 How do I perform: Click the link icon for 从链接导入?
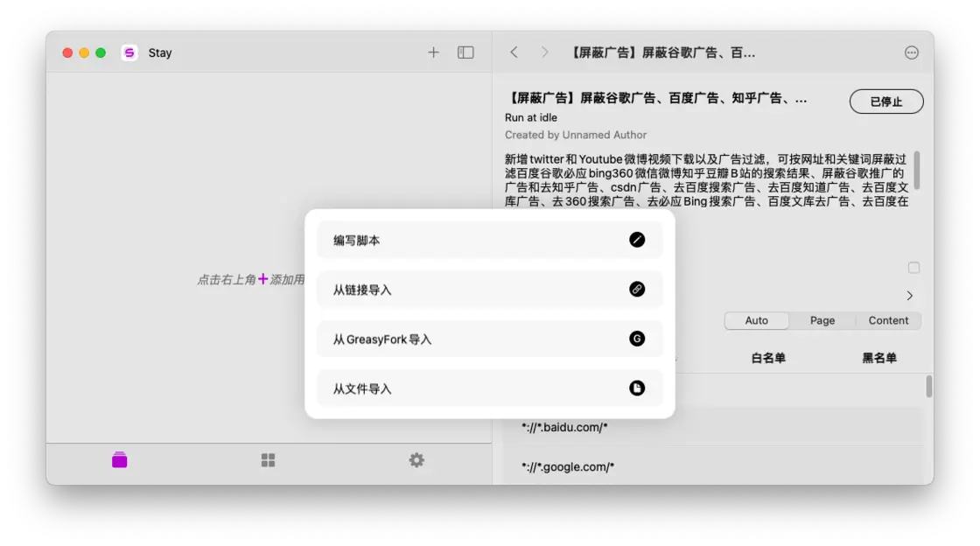(x=637, y=290)
